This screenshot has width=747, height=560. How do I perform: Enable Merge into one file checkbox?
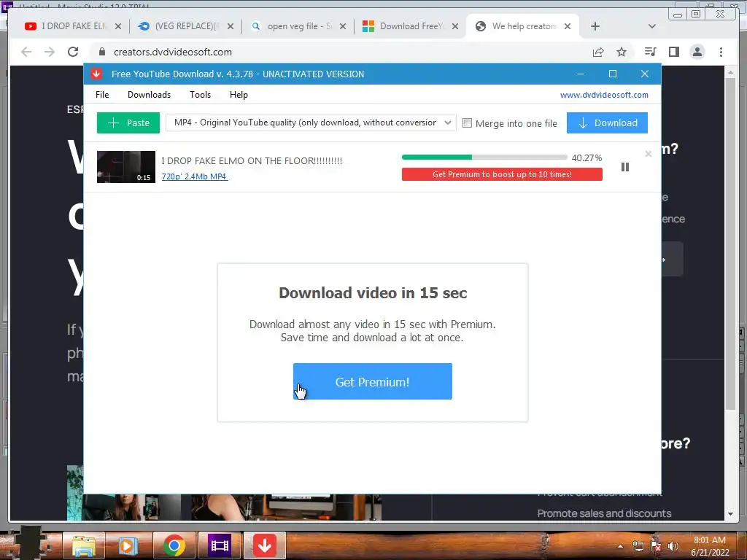coord(468,123)
